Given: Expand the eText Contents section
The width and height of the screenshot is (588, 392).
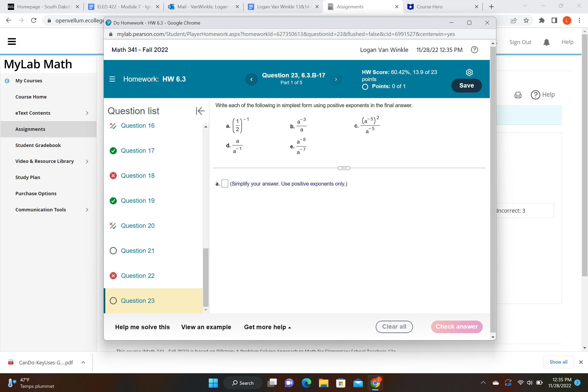Looking at the screenshot, I should [x=87, y=113].
